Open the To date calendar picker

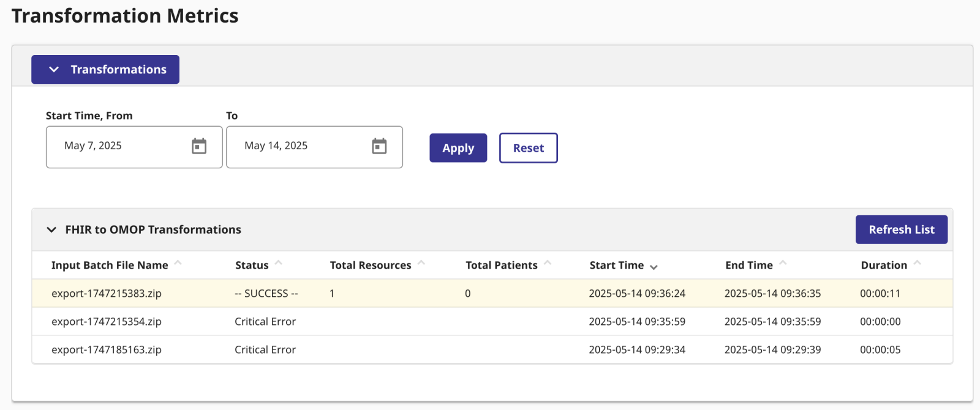point(379,146)
